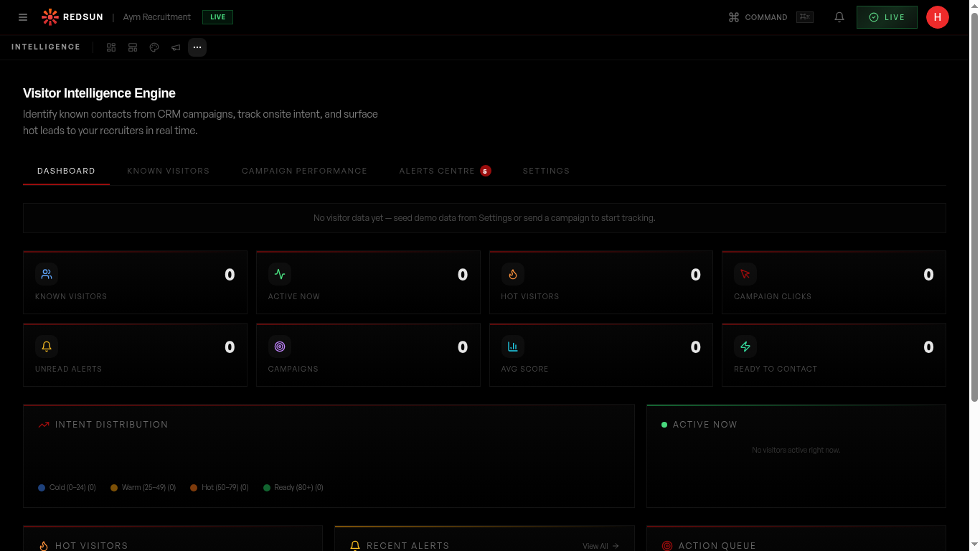Click the Unread Alerts bell icon
Image resolution: width=980 pixels, height=551 pixels.
(x=46, y=347)
